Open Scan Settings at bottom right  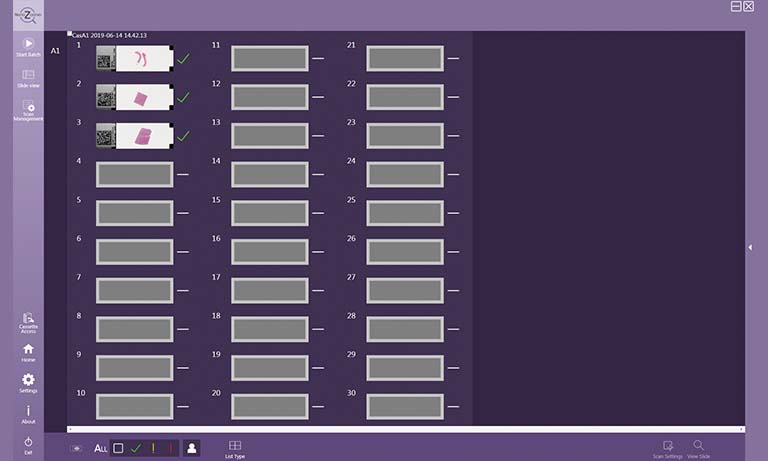667,446
